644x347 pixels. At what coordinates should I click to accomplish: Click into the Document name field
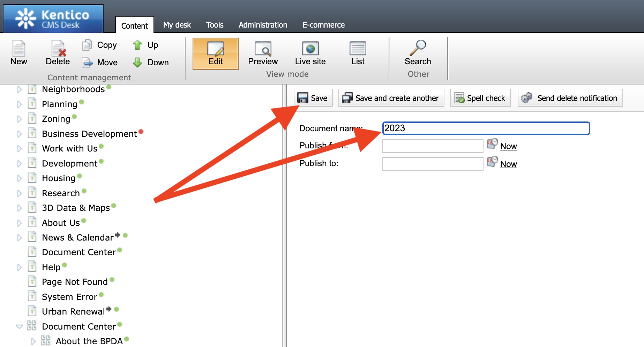coord(486,128)
